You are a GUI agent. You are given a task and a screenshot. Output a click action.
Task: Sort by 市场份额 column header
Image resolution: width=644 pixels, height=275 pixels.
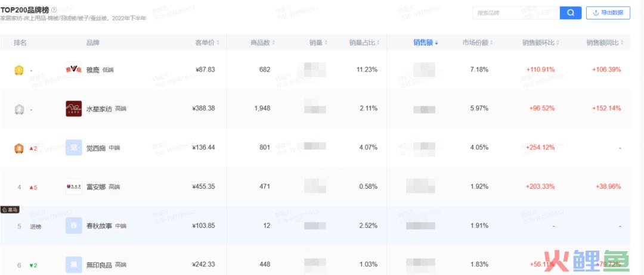click(478, 43)
